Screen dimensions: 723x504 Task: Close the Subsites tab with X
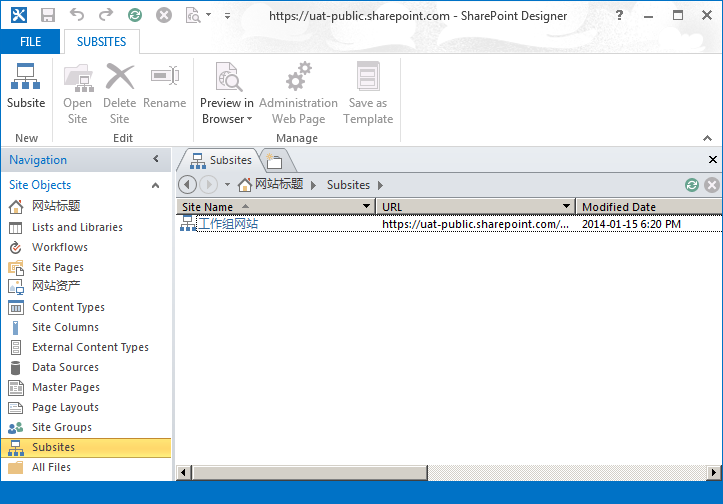coord(712,160)
